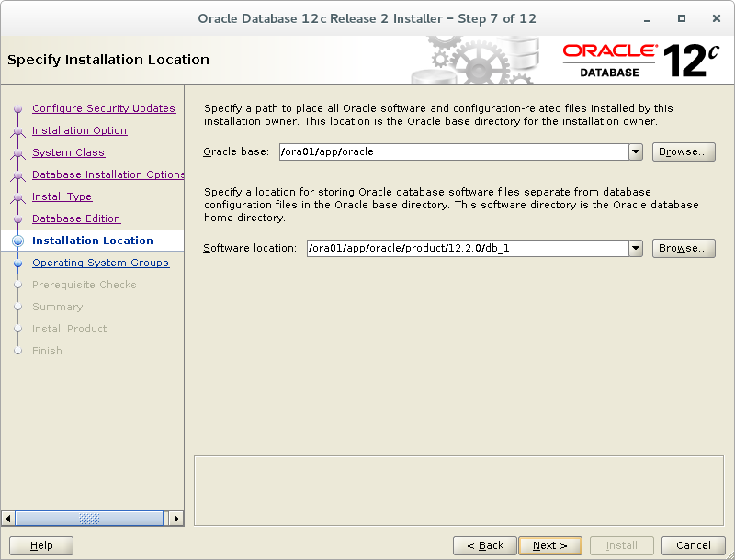Click the Oracle base path field
The width and height of the screenshot is (735, 560).
pyautogui.click(x=454, y=151)
